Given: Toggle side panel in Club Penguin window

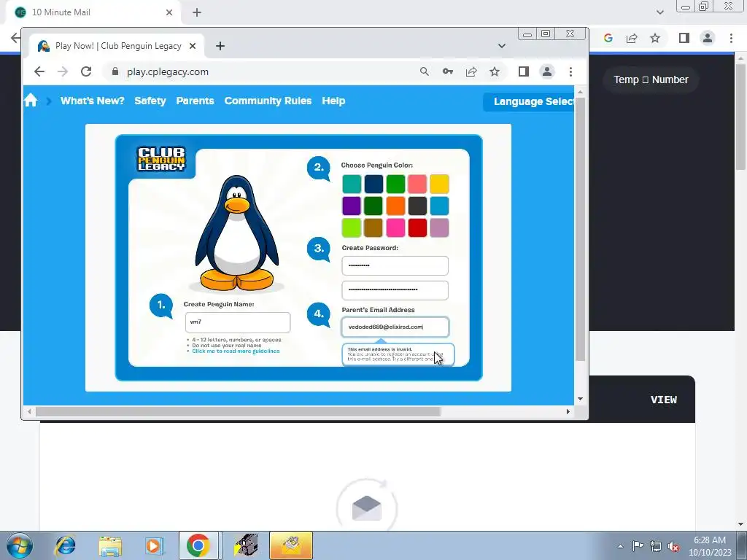Looking at the screenshot, I should 524,71.
